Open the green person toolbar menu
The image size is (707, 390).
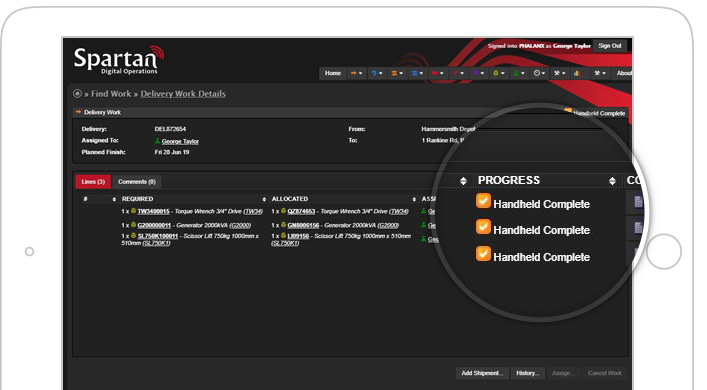pos(519,73)
